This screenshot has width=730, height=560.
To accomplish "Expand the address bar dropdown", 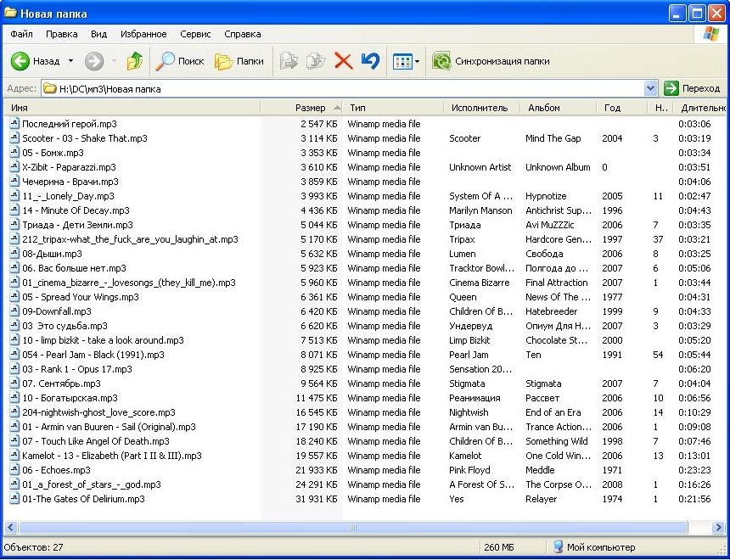I will point(650,88).
